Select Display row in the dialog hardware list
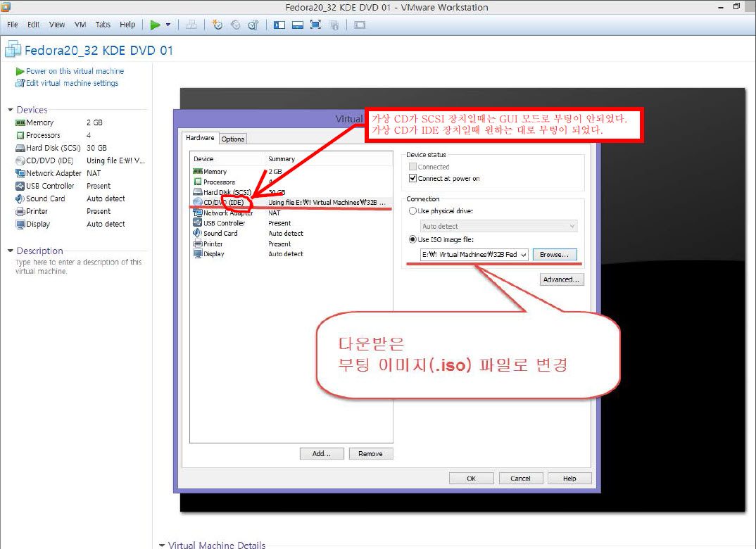 coord(291,254)
